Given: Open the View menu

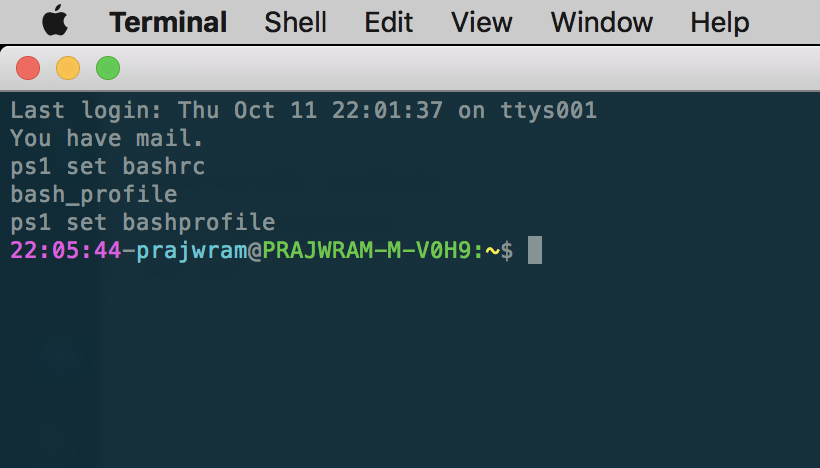Looking at the screenshot, I should point(482,22).
